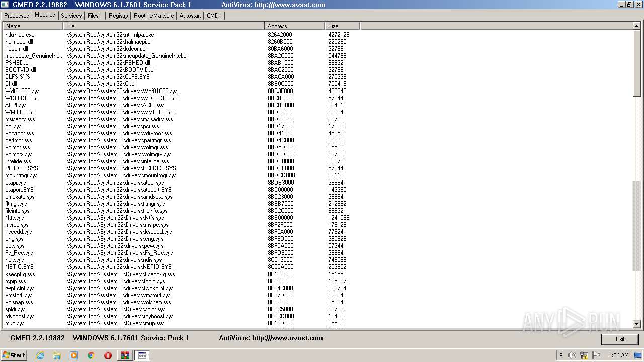Sort by the Address column header
The height and width of the screenshot is (362, 644).
point(295,26)
